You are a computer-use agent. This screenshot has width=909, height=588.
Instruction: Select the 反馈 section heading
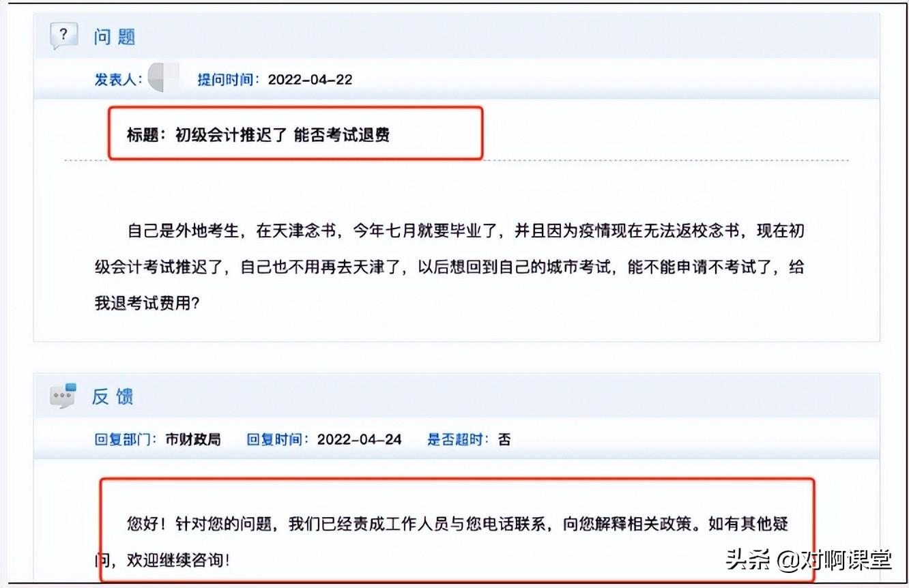pos(113,396)
